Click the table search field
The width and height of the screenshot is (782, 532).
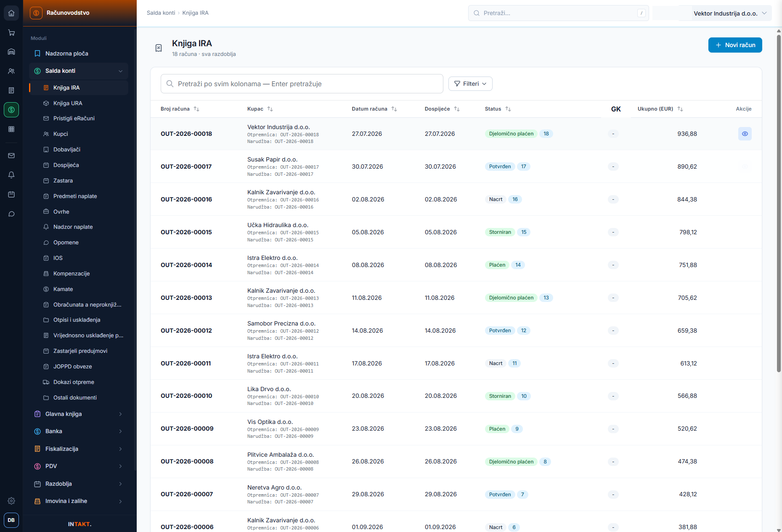click(x=302, y=84)
